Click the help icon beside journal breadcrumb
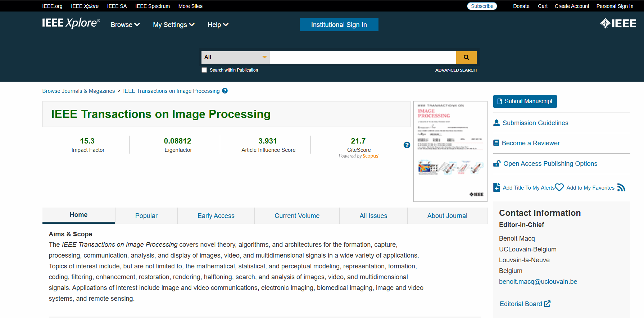 [225, 91]
